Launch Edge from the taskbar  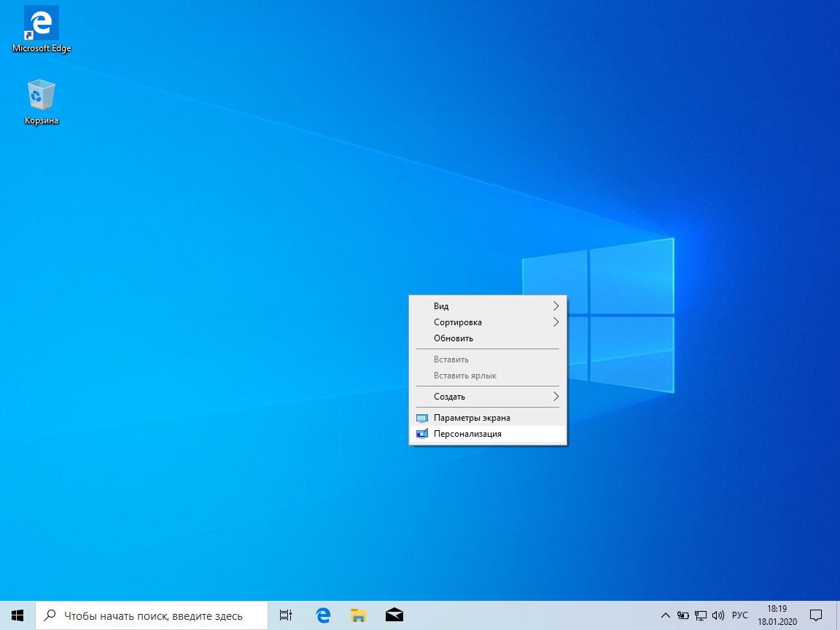point(323,615)
